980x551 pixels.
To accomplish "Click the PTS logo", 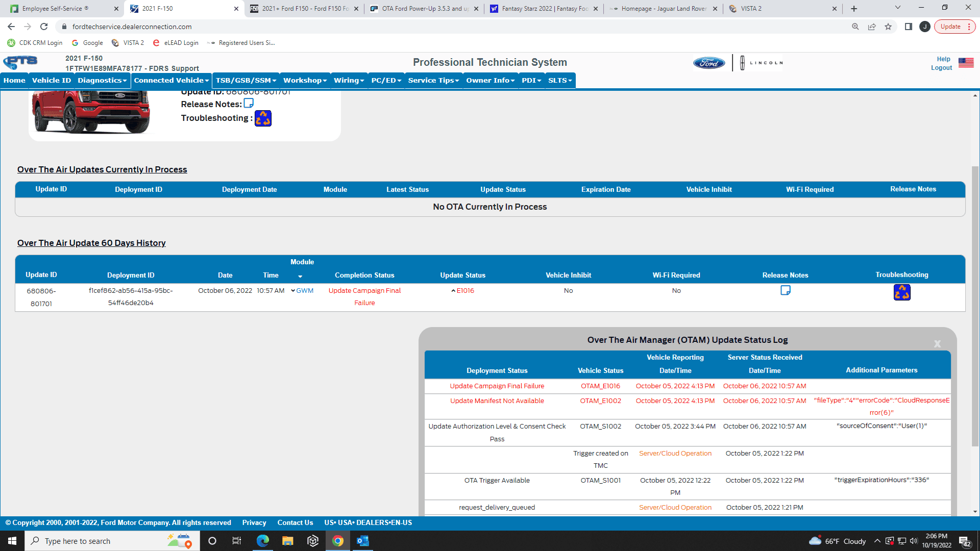I will tap(20, 62).
